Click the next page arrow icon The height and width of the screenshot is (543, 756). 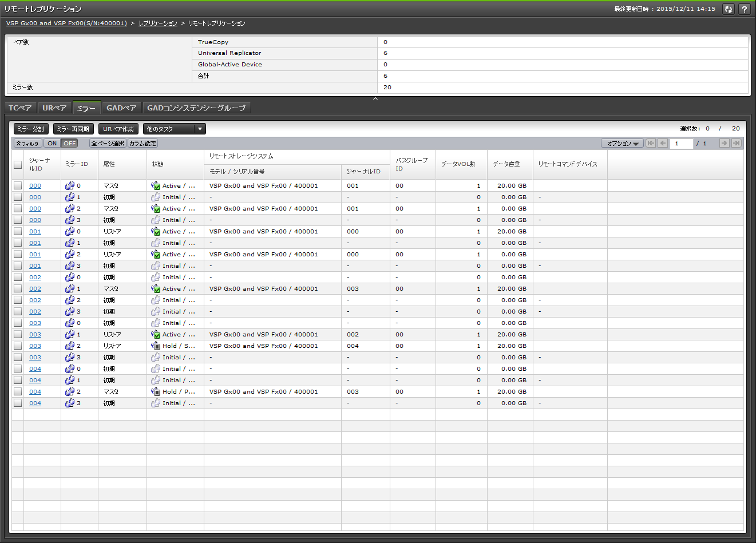tap(724, 143)
